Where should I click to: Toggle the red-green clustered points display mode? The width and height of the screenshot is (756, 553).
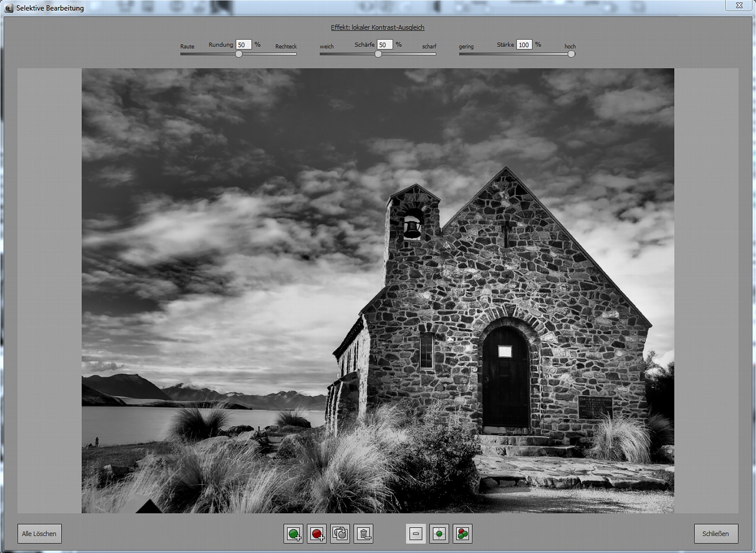[463, 533]
